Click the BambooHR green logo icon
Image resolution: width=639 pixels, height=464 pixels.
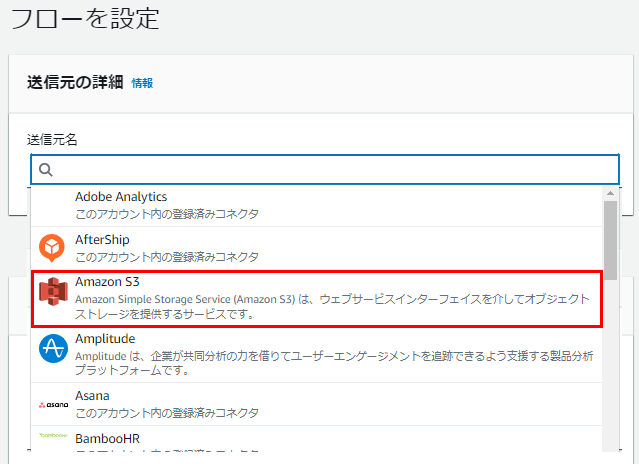tap(53, 435)
